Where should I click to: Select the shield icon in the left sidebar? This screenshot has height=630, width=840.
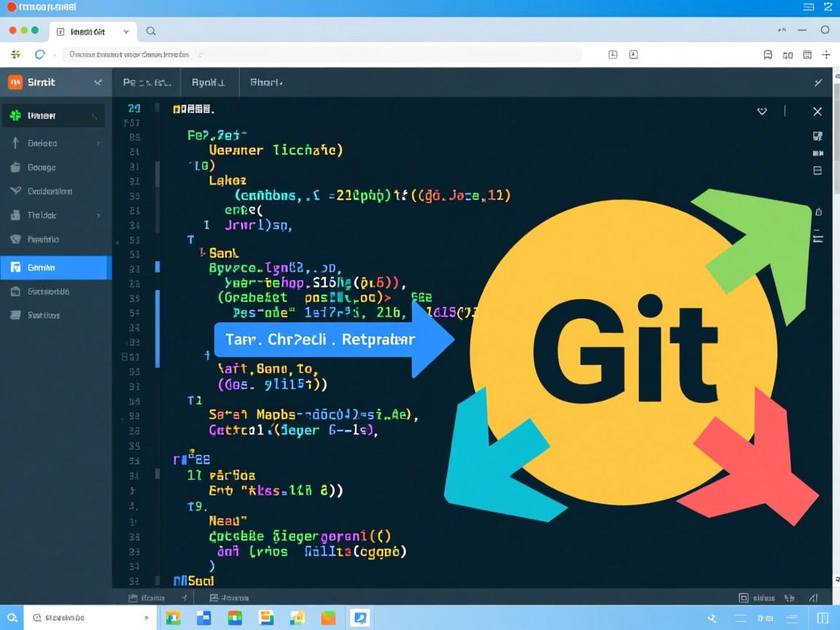click(x=16, y=238)
